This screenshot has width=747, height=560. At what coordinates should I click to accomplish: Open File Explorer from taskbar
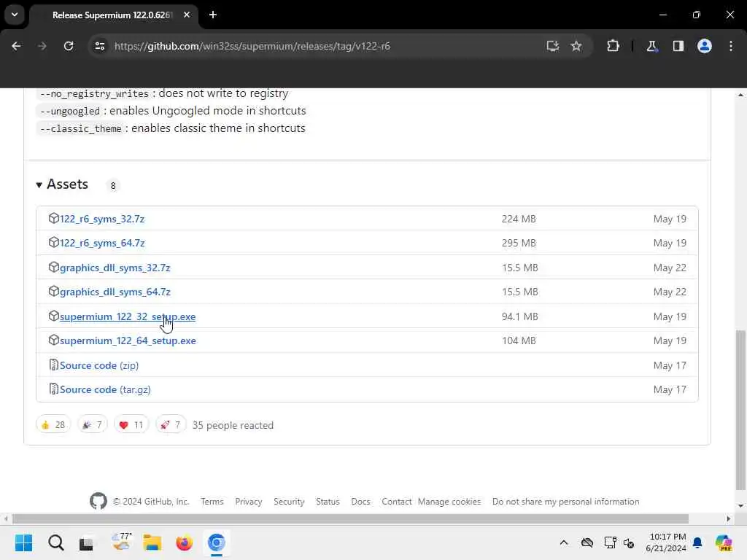152,542
